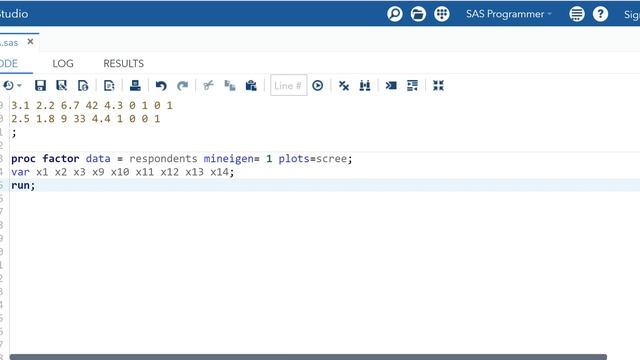Save the program with the disk icon
640x360 pixels.
[40, 86]
